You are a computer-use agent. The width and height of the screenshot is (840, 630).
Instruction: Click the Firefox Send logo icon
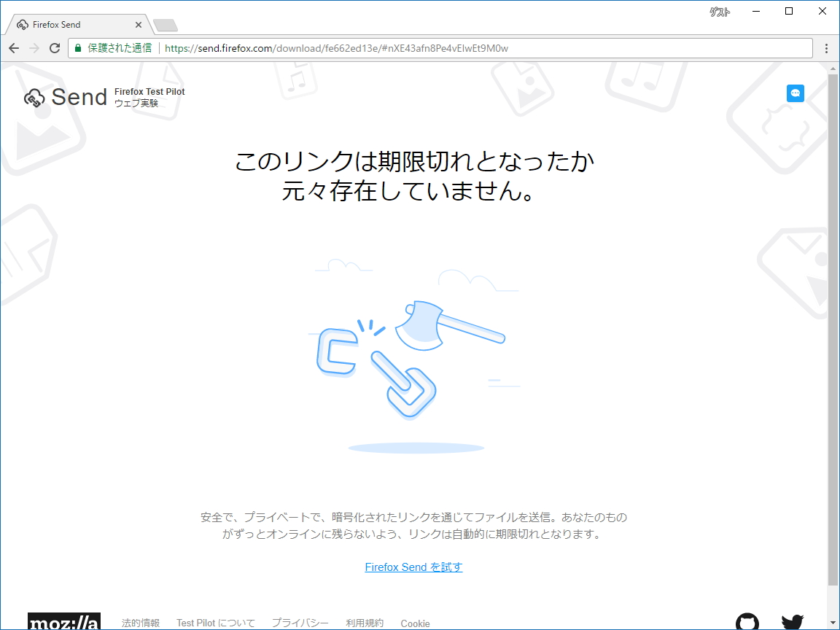pos(34,97)
